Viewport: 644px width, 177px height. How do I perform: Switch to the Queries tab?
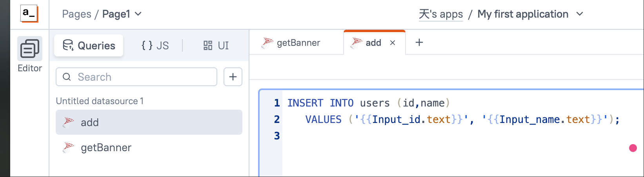[x=89, y=45]
